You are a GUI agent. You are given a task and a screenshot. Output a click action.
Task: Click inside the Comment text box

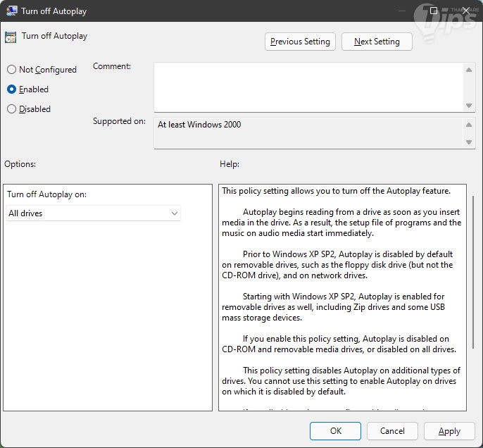[309, 87]
